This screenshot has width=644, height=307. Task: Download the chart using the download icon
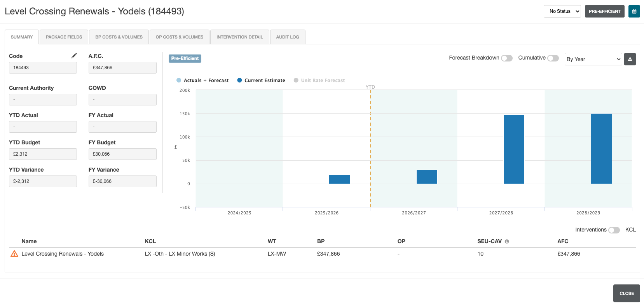[x=630, y=59]
